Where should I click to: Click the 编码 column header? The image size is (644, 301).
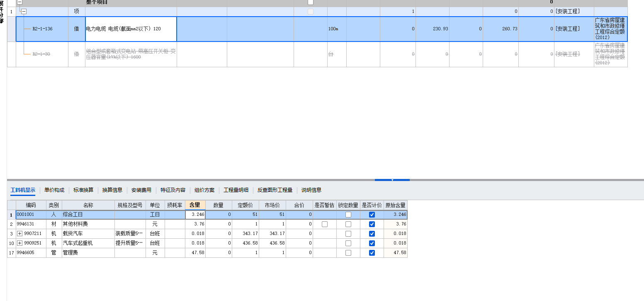pos(31,205)
